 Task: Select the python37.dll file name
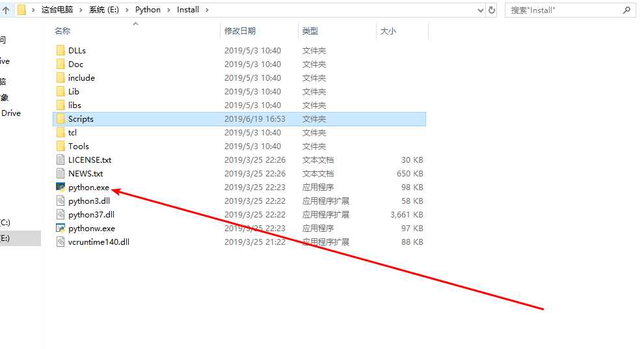click(91, 215)
